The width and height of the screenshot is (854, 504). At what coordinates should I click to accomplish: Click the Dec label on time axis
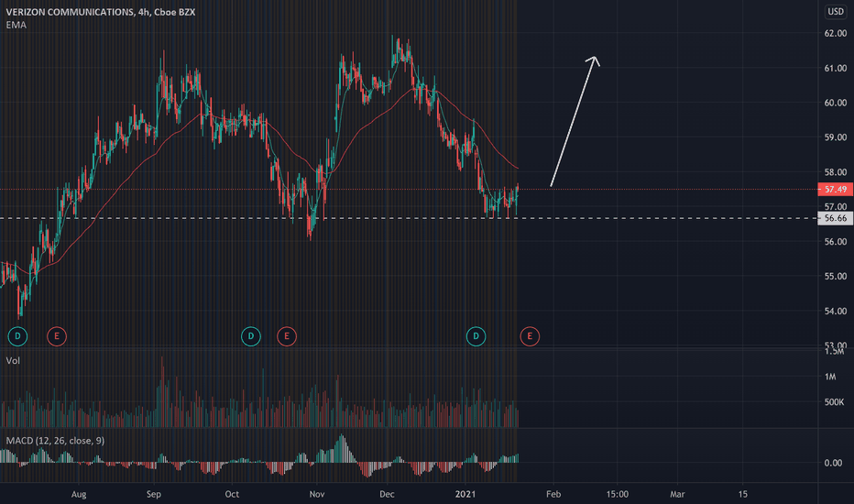tap(387, 494)
